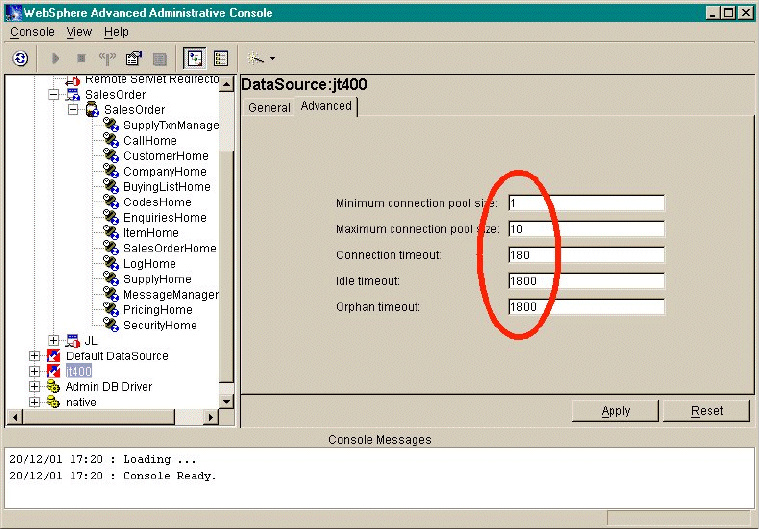Click the Wizards wand icon
Screen dimensions: 759x529
coord(256,59)
